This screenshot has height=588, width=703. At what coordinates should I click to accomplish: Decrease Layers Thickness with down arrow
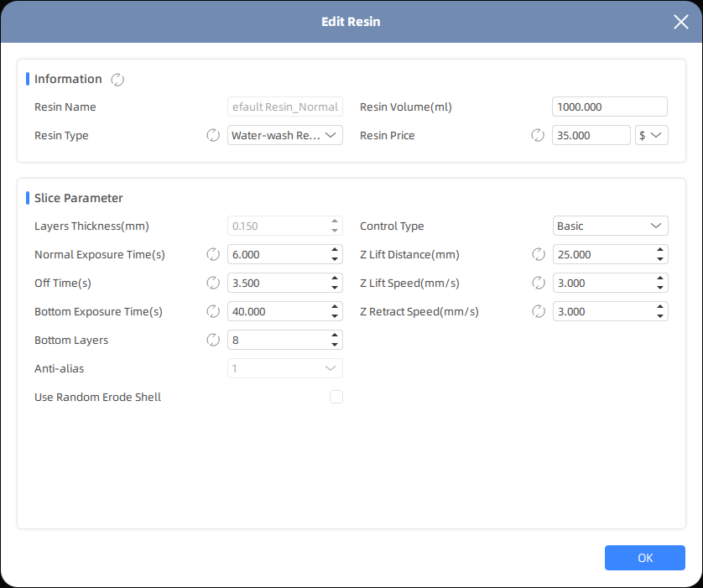[x=335, y=231]
